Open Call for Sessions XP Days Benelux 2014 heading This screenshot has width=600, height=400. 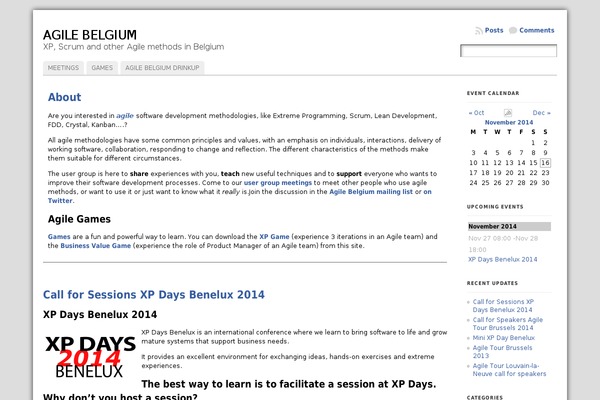tap(153, 294)
